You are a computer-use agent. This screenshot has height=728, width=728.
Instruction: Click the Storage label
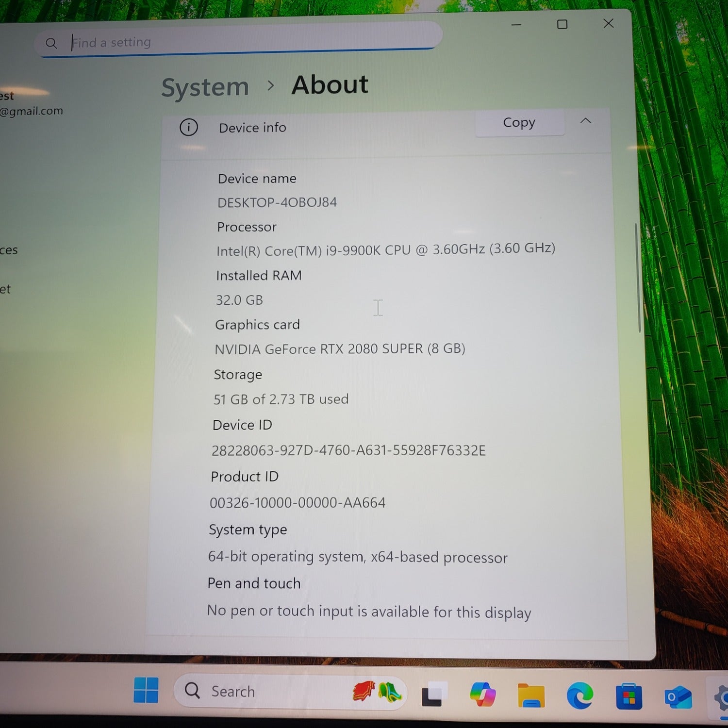pyautogui.click(x=238, y=375)
